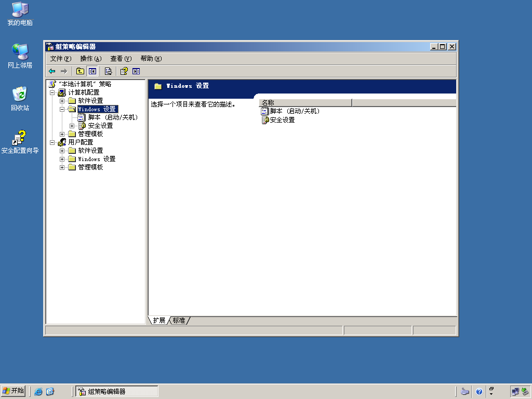Select 安全设置 label in the tree pane
This screenshot has width=532, height=399.
tap(100, 126)
